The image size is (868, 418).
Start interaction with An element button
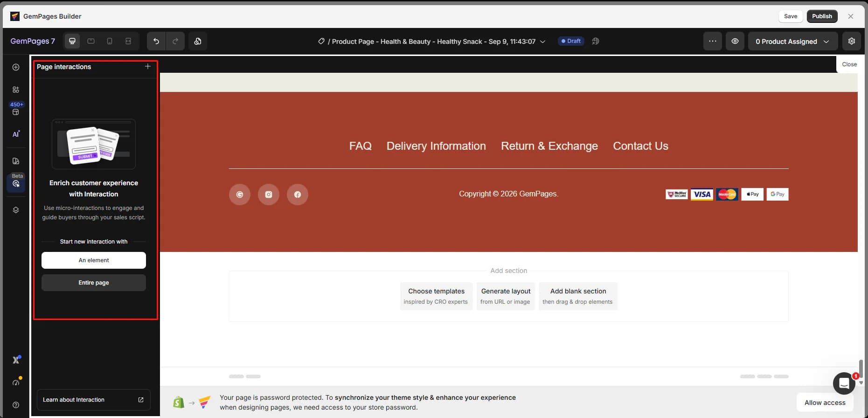point(94,260)
